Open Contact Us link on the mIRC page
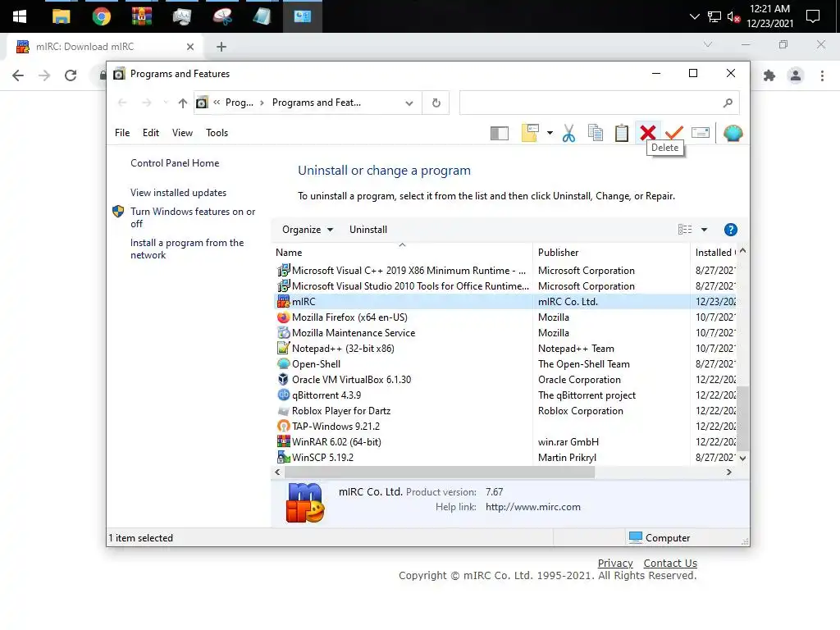This screenshot has width=840, height=630. 670,564
